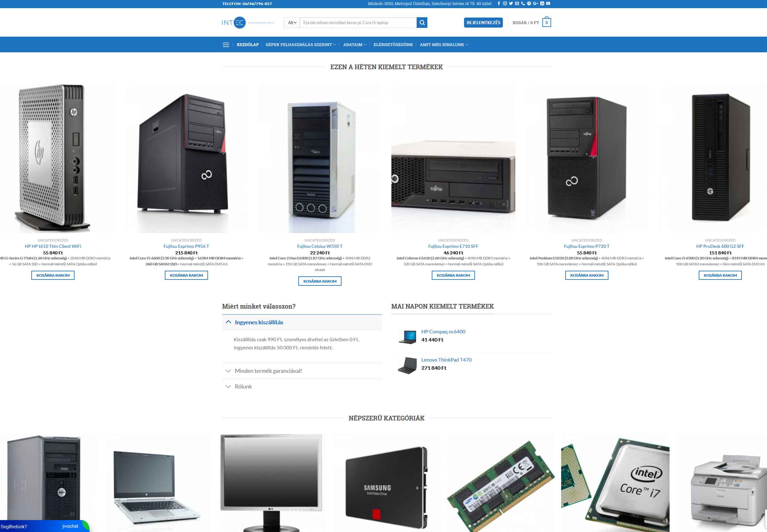
Task: Click the Segíthetünk? chat label
Action: [x=14, y=526]
